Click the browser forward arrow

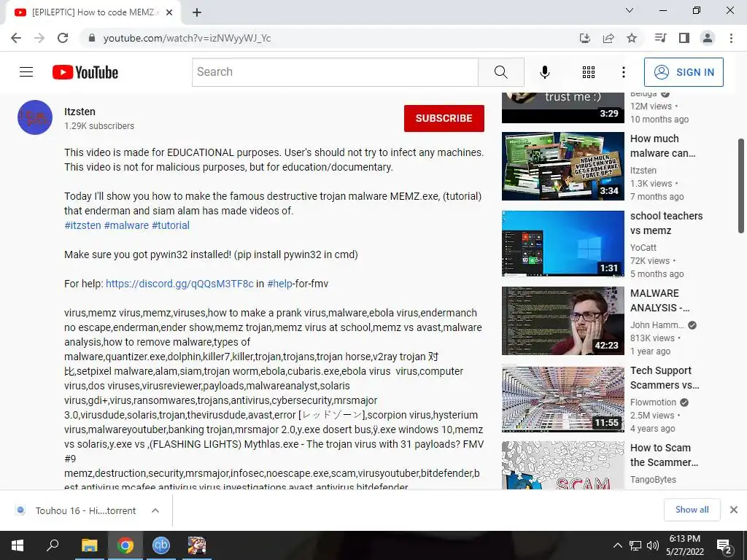pos(39,38)
